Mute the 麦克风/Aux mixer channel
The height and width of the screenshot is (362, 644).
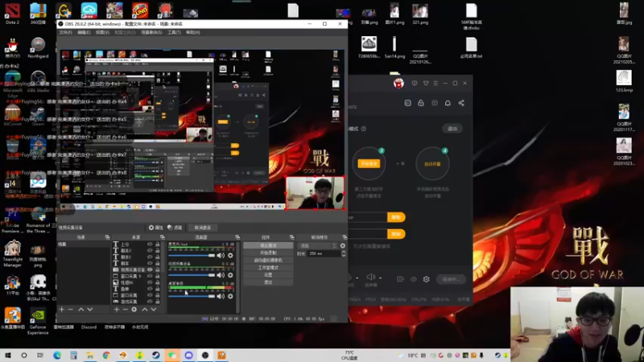pos(221,255)
